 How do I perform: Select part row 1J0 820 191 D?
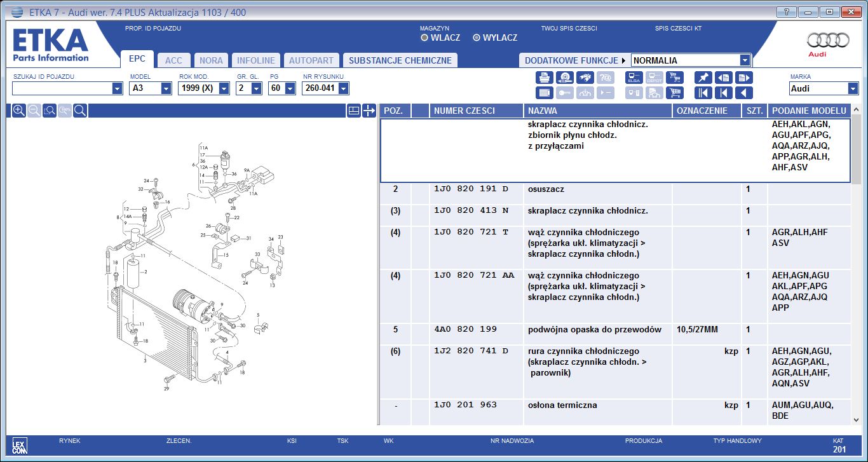tap(614, 194)
